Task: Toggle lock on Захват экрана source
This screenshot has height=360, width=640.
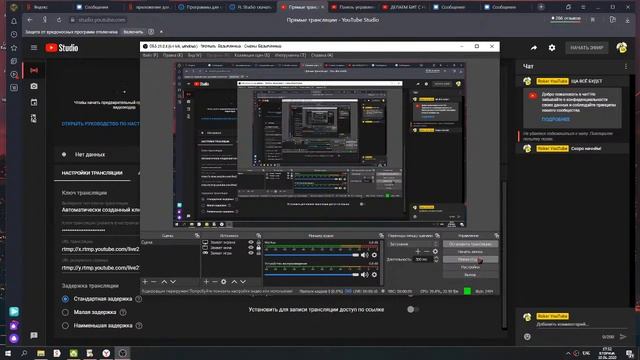Action: tap(258, 242)
